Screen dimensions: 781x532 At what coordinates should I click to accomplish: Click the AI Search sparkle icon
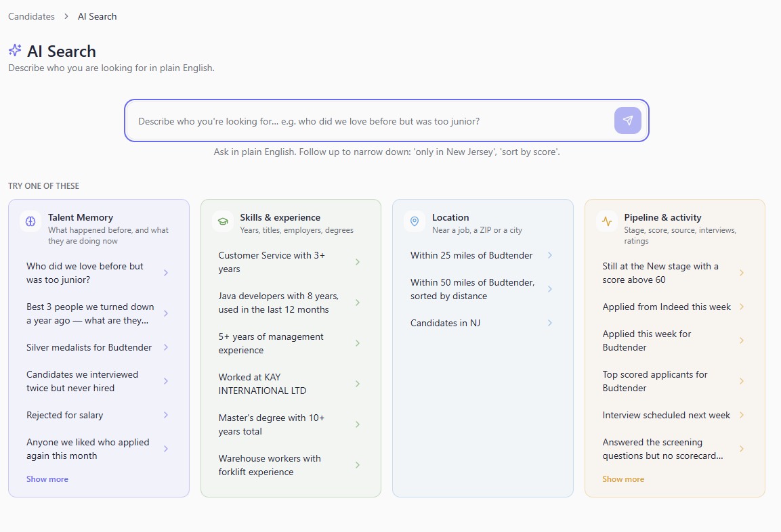tap(15, 50)
